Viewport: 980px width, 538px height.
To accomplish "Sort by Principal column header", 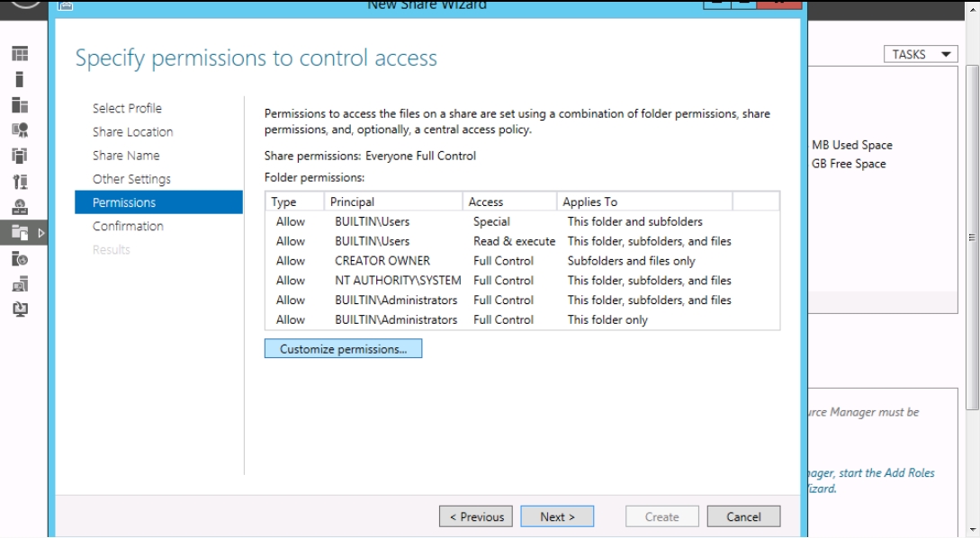I will [393, 202].
